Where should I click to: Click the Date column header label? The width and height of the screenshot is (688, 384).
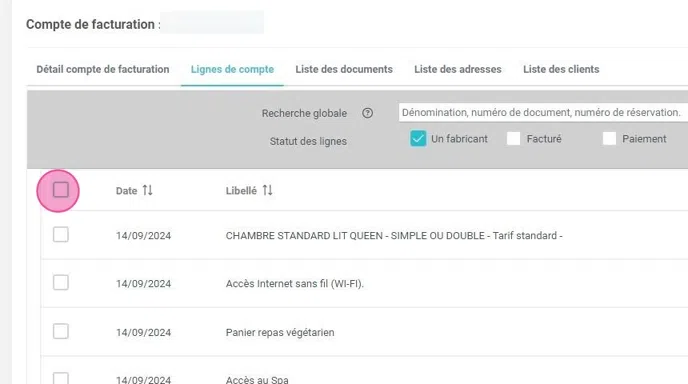(x=126, y=191)
